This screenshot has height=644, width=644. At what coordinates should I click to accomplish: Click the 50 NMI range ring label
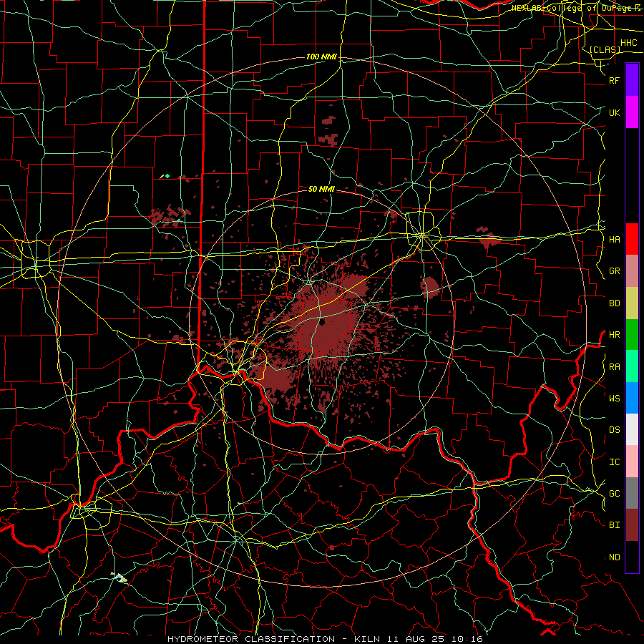coord(321,189)
